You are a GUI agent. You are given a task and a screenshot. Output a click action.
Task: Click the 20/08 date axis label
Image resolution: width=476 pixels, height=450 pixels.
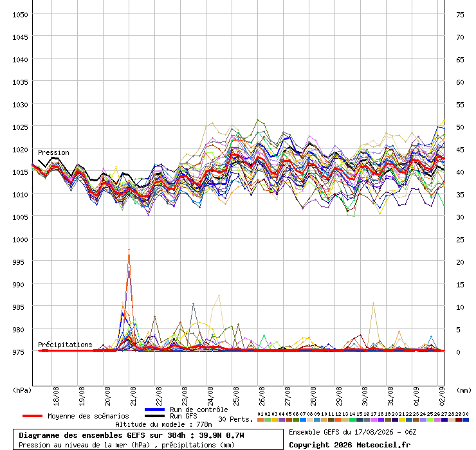108,396
